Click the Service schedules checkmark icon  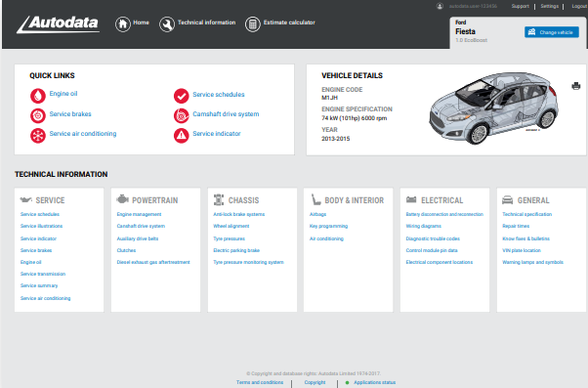(181, 96)
